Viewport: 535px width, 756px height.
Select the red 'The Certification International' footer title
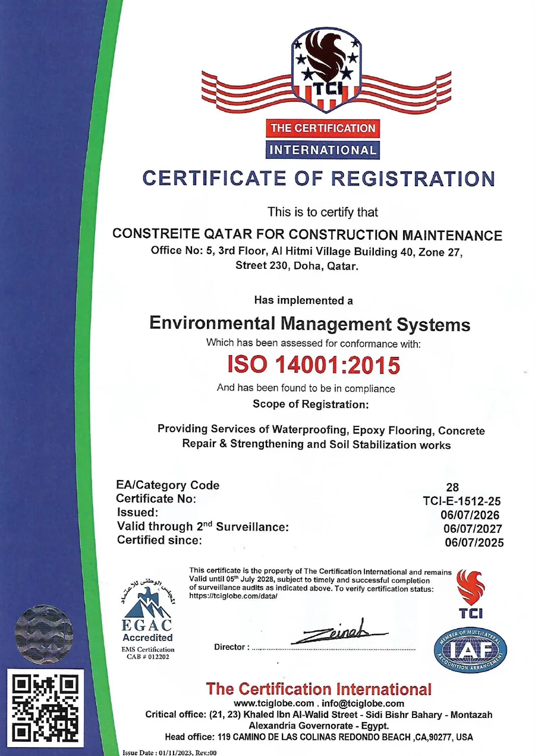[x=318, y=690]
